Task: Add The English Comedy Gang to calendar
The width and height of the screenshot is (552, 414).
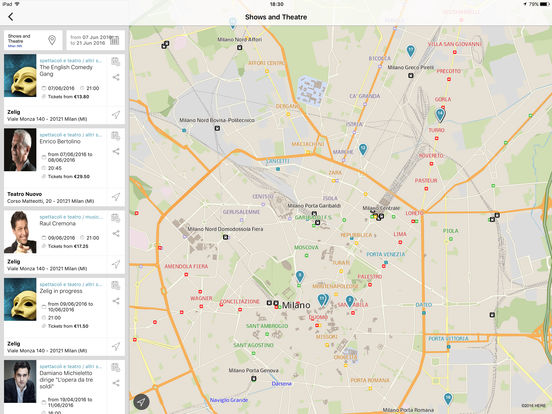Action: [115, 62]
